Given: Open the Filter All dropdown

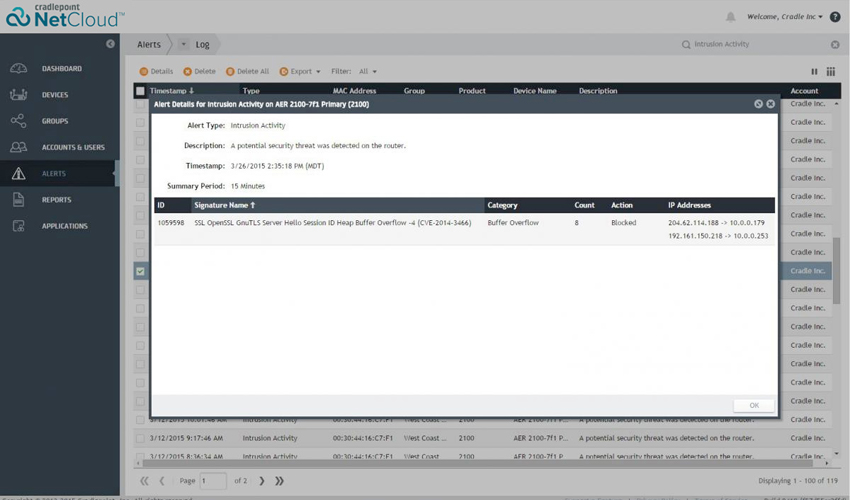Looking at the screenshot, I should click(368, 72).
